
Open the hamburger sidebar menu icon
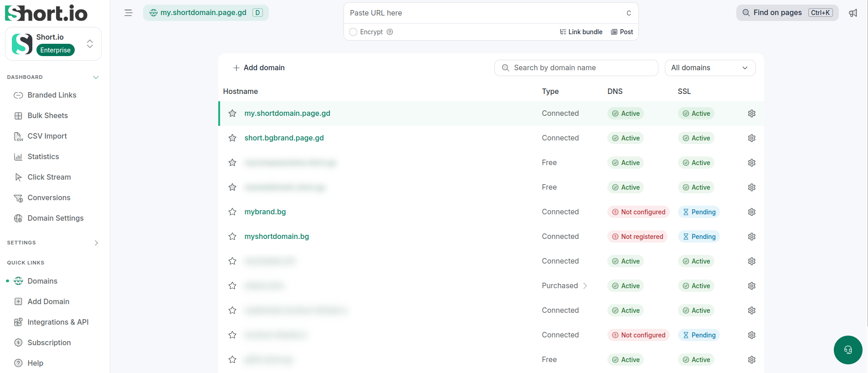click(128, 13)
